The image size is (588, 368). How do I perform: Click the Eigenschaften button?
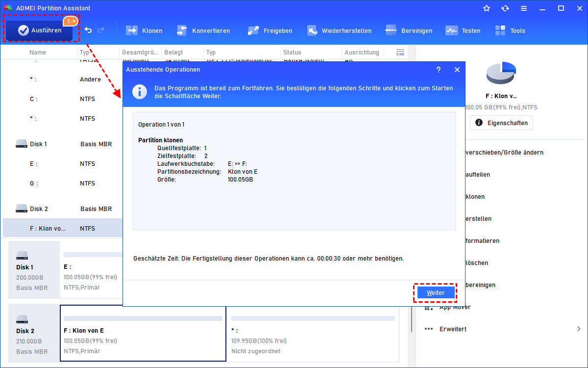[x=501, y=123]
